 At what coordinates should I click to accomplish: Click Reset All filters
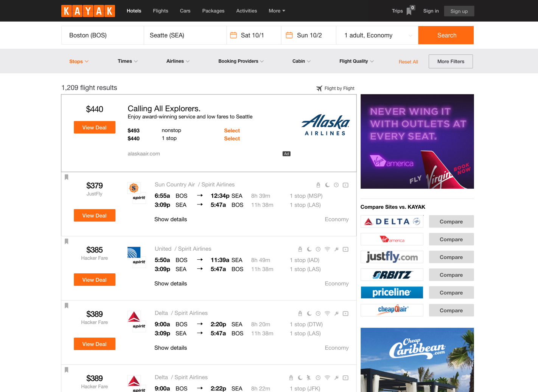pos(408,62)
